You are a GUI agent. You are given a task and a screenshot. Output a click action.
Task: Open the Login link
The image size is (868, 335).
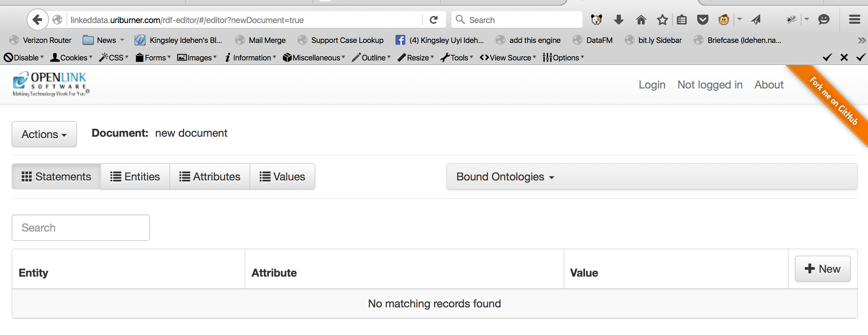tap(652, 85)
